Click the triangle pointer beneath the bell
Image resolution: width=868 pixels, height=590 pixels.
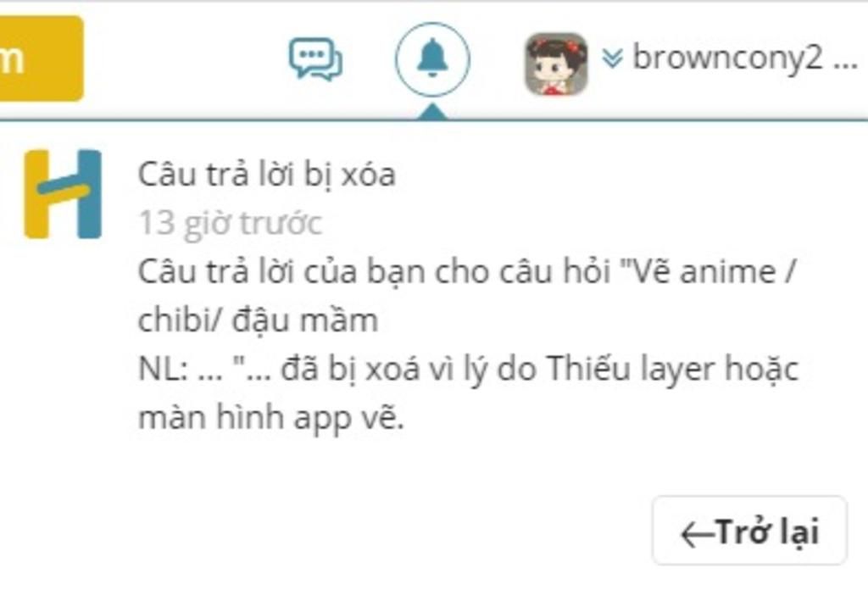point(433,111)
